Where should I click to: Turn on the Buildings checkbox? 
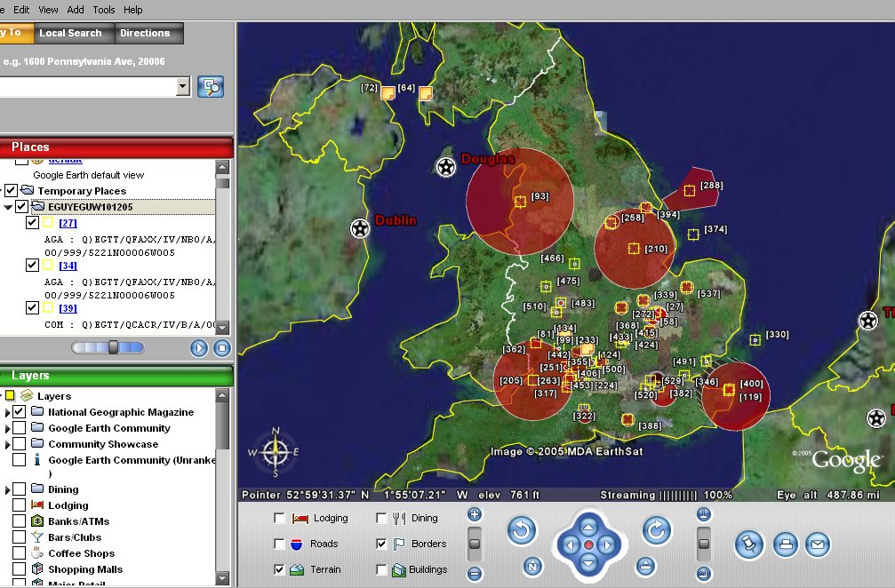tap(382, 569)
